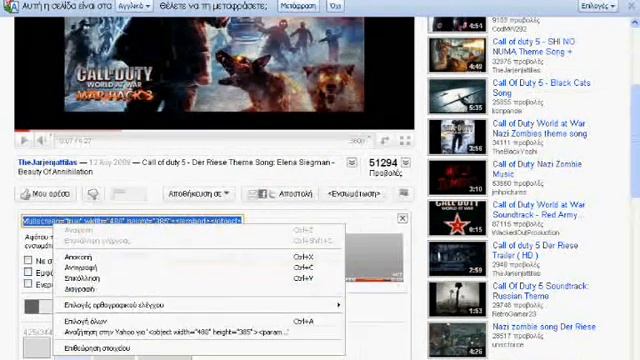This screenshot has width=640, height=360.
Task: Switch the video to fullscreen
Action: [405, 141]
